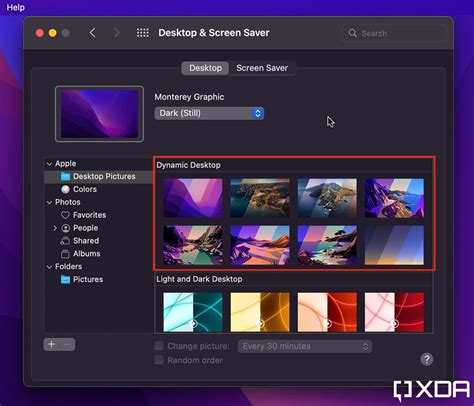Click the Colors wheel icon
The image size is (474, 406).
[65, 189]
